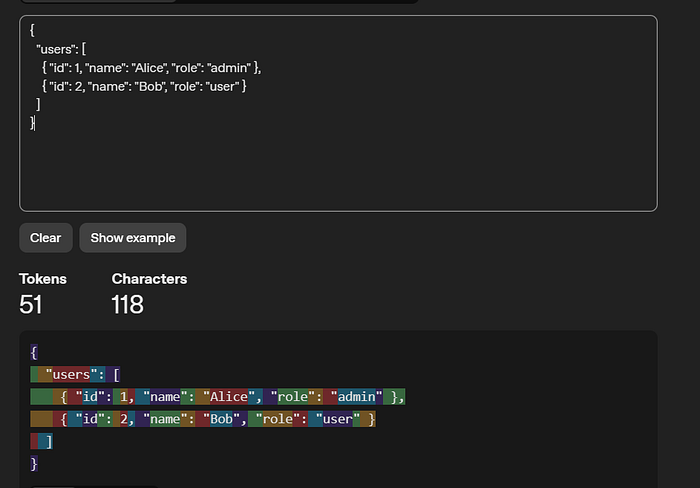Click the Clear button
The height and width of the screenshot is (488, 700).
[x=45, y=238]
